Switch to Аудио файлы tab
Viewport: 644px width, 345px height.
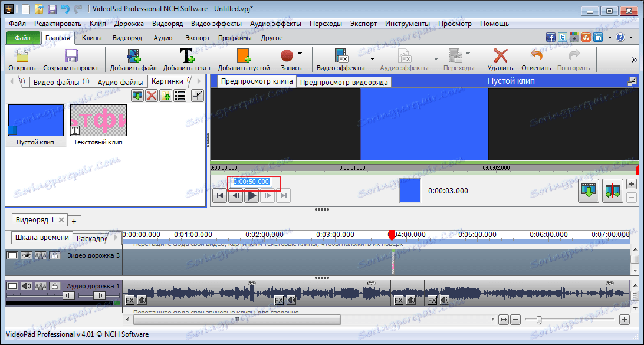(x=120, y=82)
